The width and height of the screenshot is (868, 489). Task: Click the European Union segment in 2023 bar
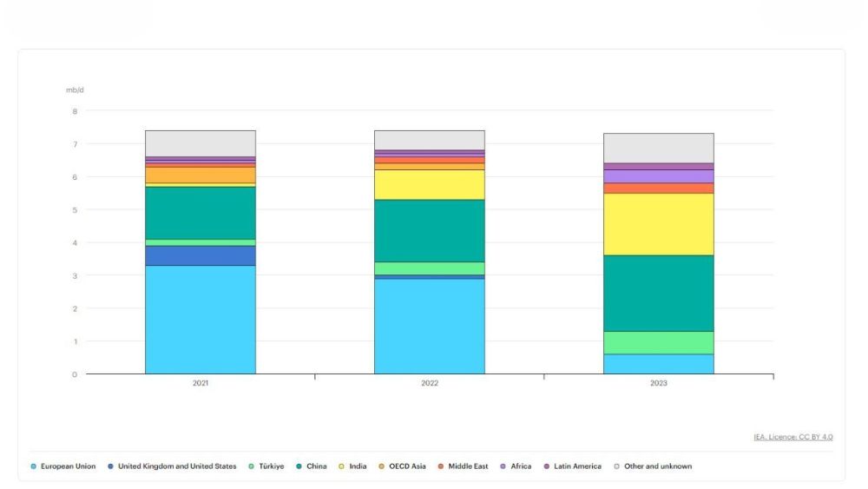click(659, 364)
